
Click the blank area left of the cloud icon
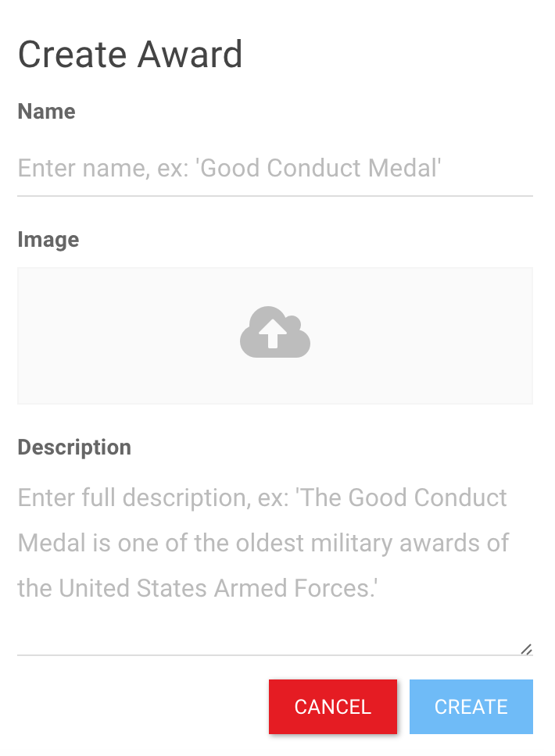pyautogui.click(x=125, y=336)
